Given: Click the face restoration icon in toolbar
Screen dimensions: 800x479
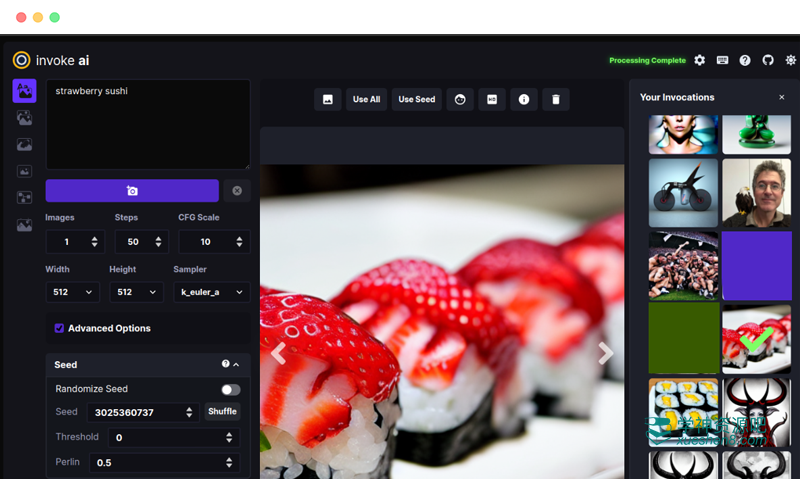Looking at the screenshot, I should click(459, 99).
